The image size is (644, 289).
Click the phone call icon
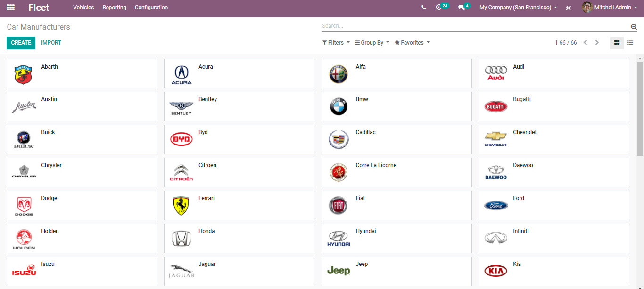pyautogui.click(x=424, y=8)
